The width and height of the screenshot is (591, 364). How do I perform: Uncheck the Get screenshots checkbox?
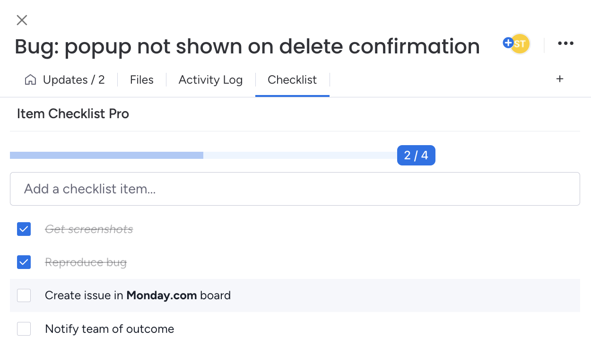click(24, 229)
